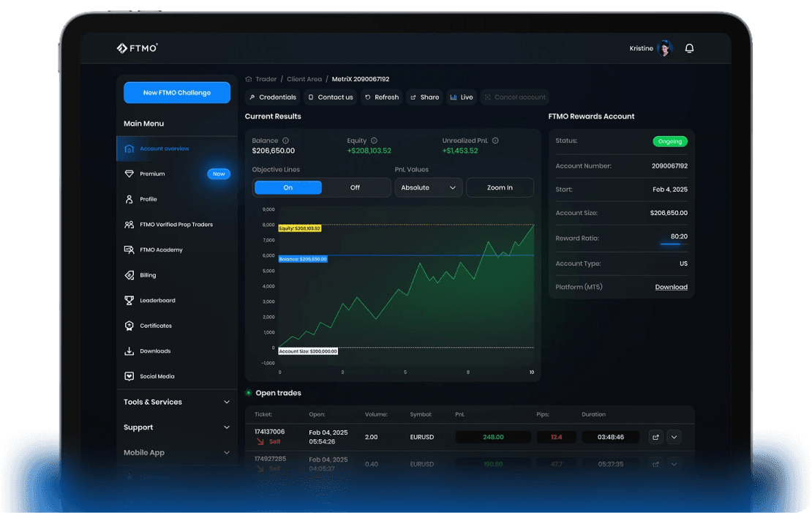Click the Live button
This screenshot has width=812, height=513.
coord(462,97)
